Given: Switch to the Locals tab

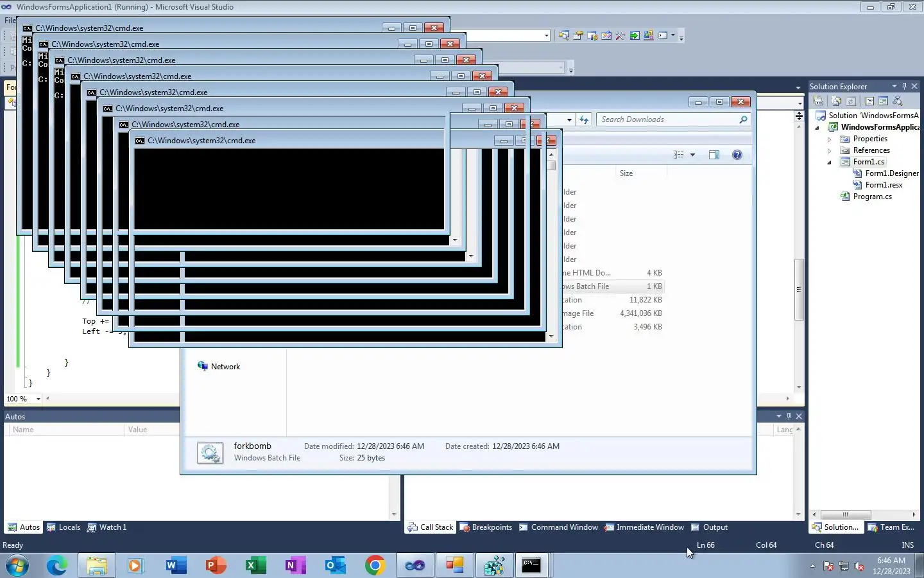Looking at the screenshot, I should 64,527.
